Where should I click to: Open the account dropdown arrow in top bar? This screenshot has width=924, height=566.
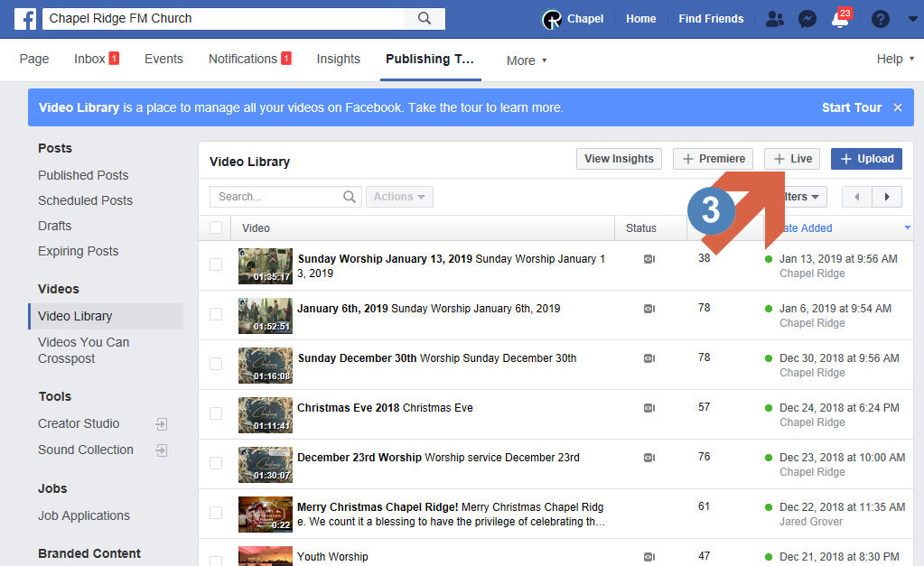(913, 19)
